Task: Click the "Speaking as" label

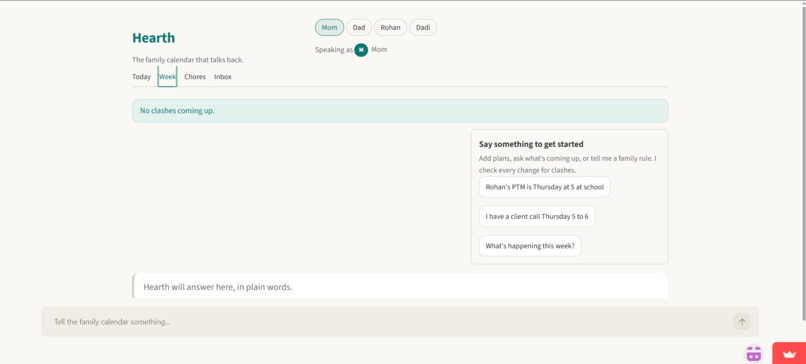Action: pos(334,50)
